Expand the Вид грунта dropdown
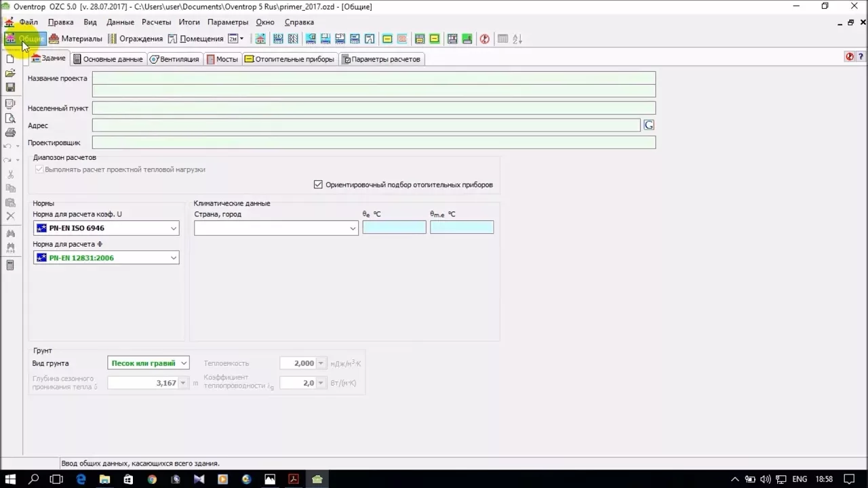This screenshot has height=488, width=868. (183, 363)
